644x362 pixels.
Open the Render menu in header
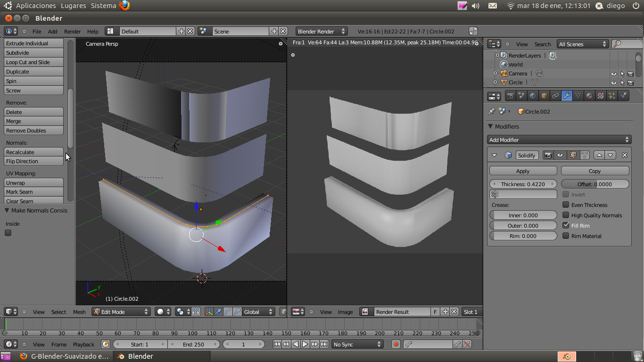72,32
